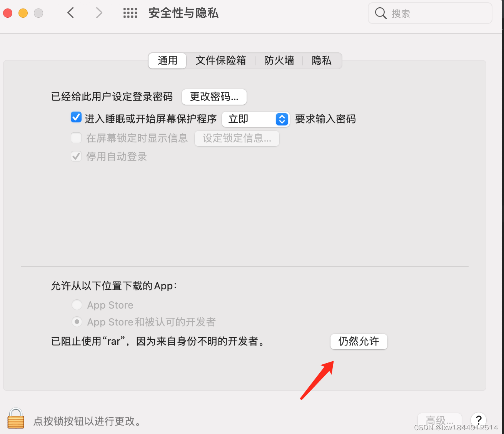Open the show-all preferences grid icon

130,13
